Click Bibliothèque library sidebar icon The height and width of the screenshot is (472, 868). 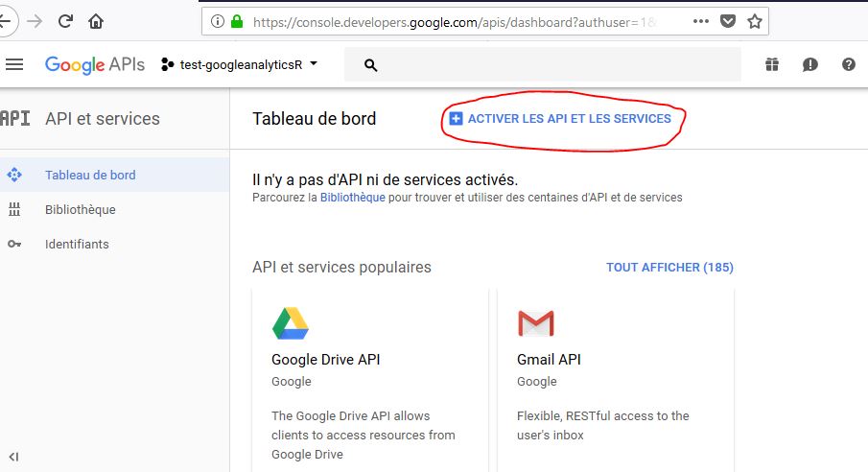pyautogui.click(x=14, y=209)
